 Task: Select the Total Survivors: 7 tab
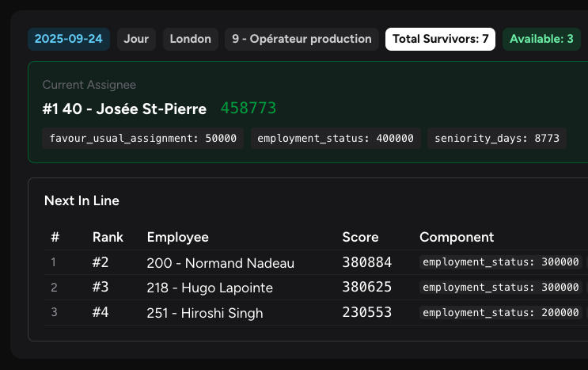coord(440,39)
